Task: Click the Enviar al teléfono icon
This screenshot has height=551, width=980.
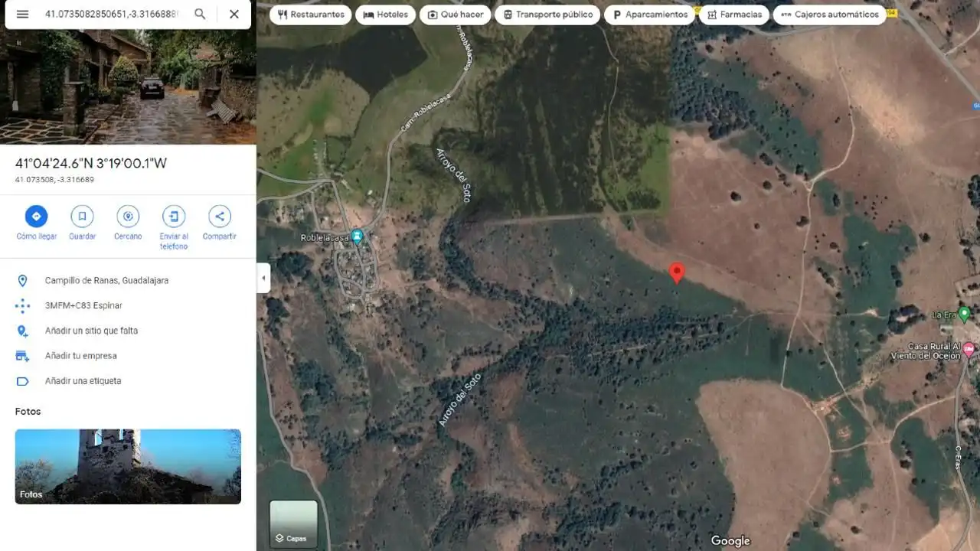Action: coord(174,217)
